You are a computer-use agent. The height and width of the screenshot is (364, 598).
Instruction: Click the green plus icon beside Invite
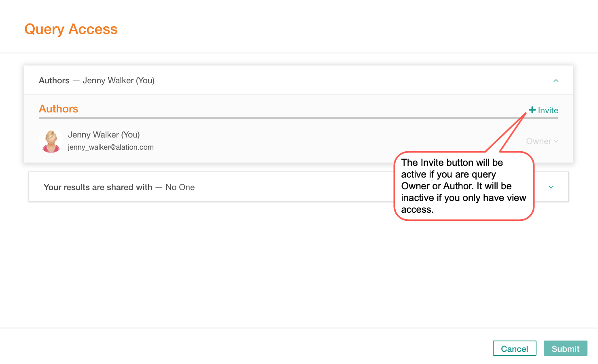click(x=532, y=110)
